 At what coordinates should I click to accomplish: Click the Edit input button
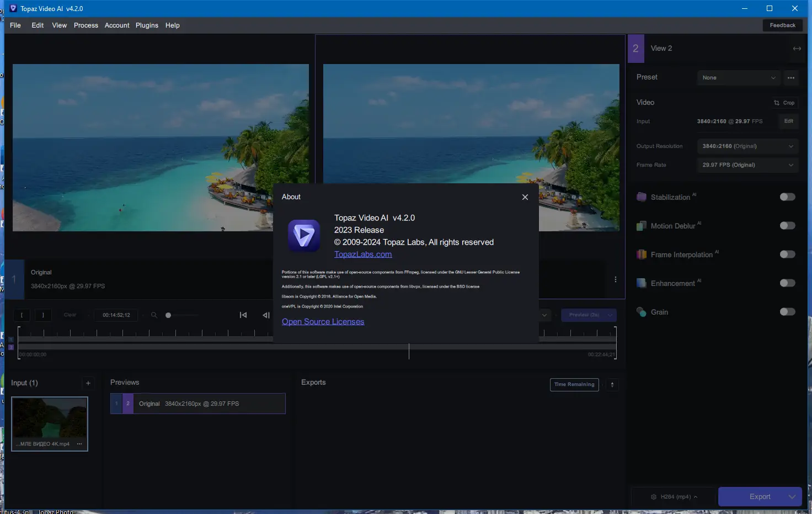coord(789,121)
